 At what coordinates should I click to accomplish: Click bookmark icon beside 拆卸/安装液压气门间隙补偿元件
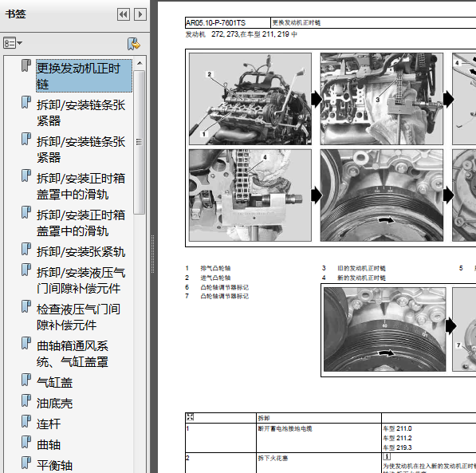(x=26, y=270)
